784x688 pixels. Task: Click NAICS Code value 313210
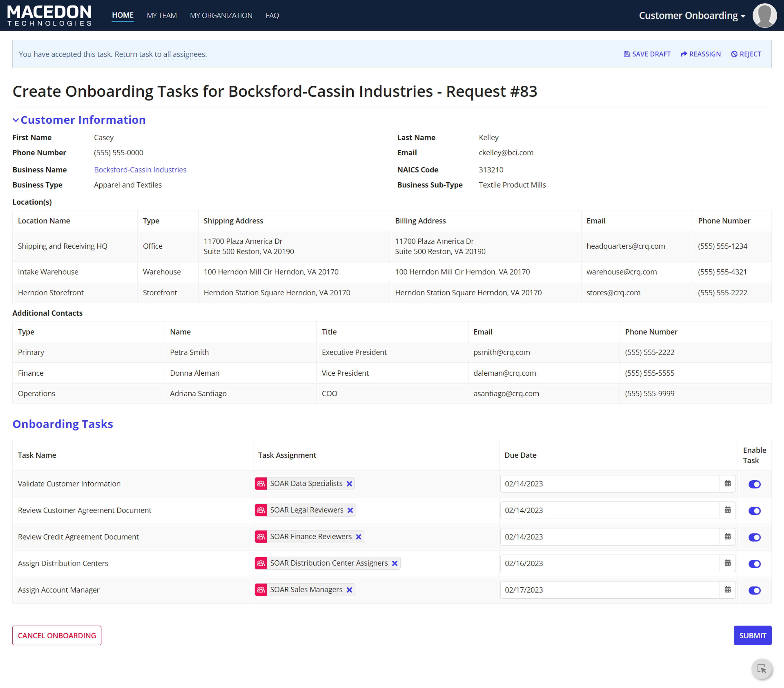tap(491, 169)
